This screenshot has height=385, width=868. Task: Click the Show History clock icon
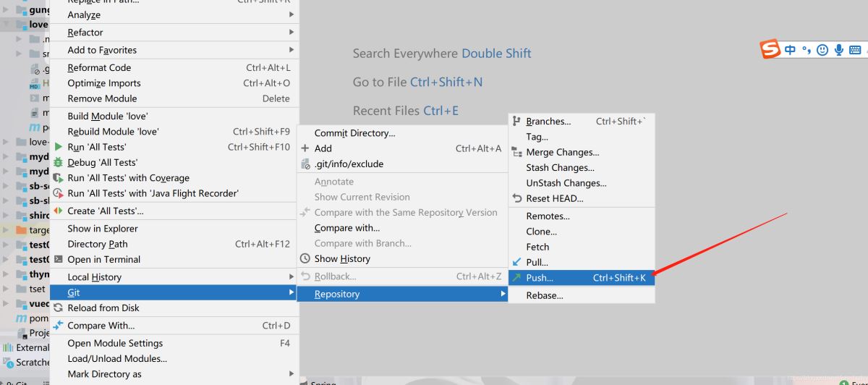pyautogui.click(x=305, y=258)
